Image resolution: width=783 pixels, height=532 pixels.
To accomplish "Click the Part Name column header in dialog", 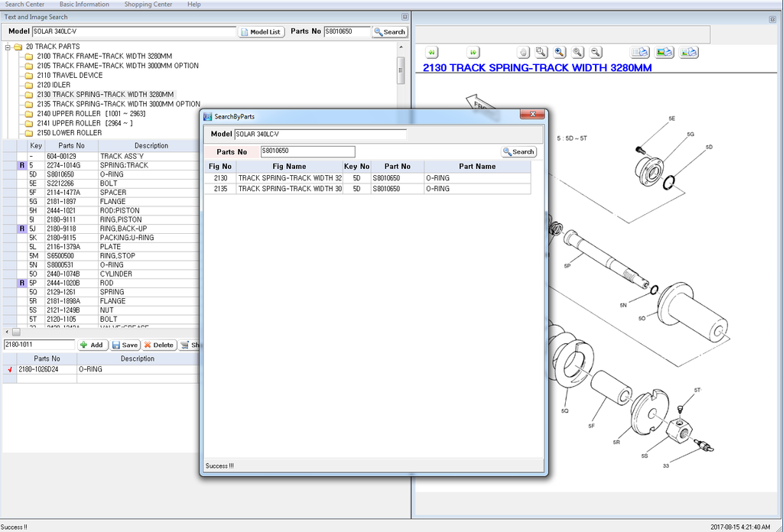I will [x=477, y=167].
